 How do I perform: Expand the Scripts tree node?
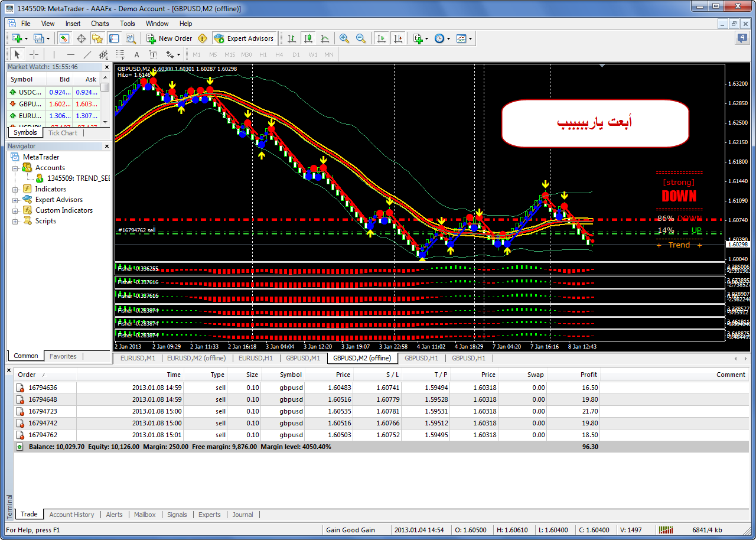pyautogui.click(x=15, y=221)
